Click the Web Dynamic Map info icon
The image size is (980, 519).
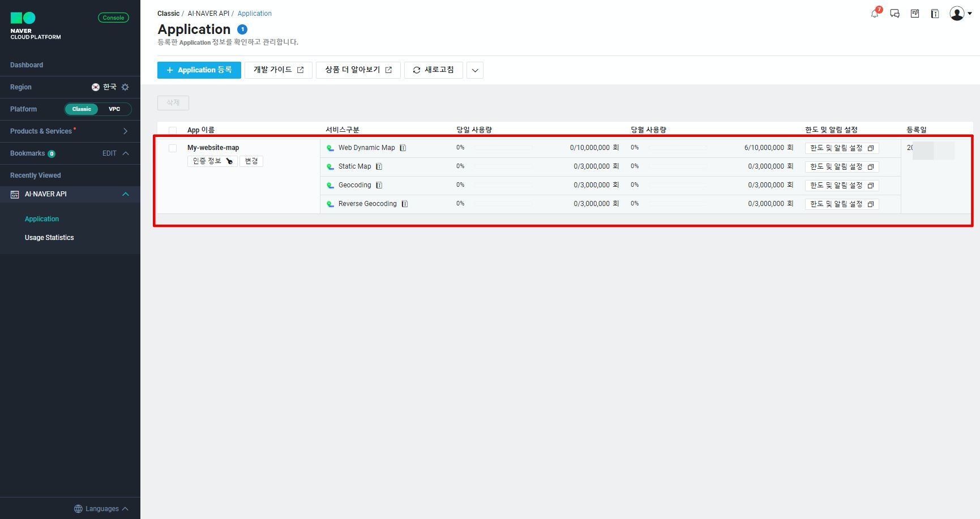pos(403,148)
